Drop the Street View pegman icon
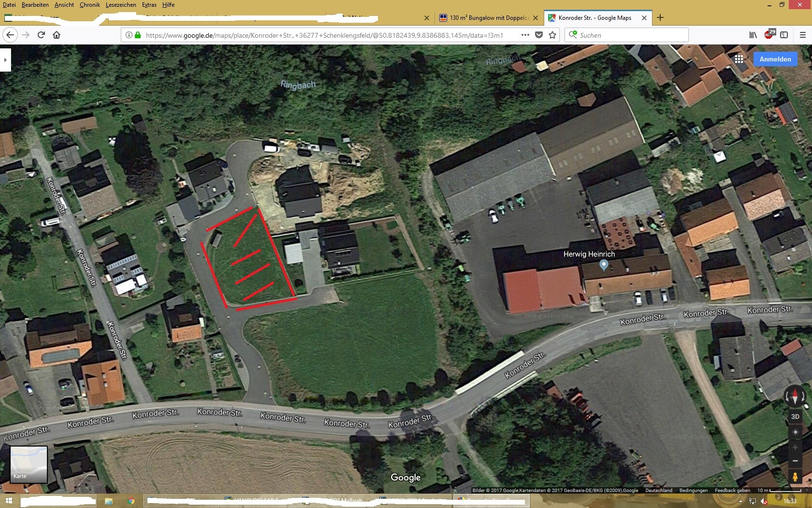 coord(795,477)
